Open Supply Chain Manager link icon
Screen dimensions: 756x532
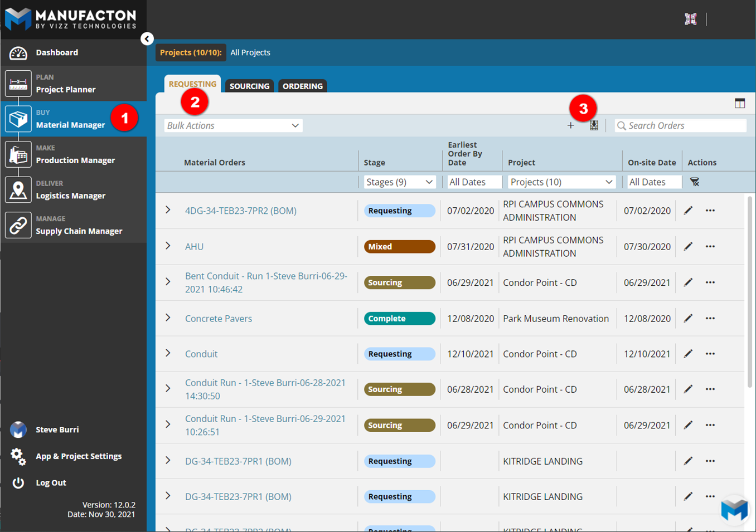tap(18, 225)
